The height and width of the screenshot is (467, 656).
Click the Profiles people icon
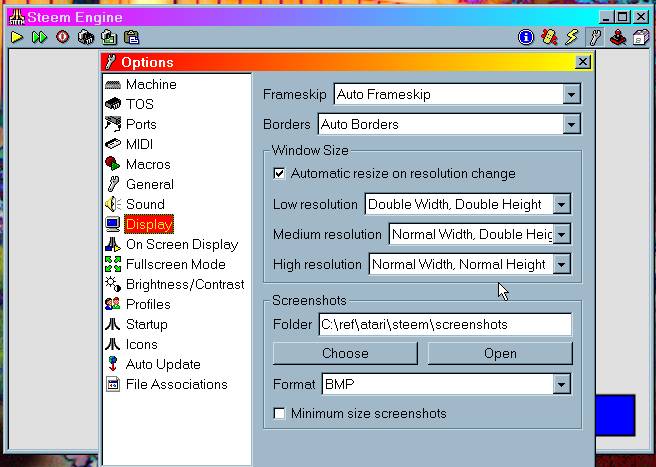(113, 304)
